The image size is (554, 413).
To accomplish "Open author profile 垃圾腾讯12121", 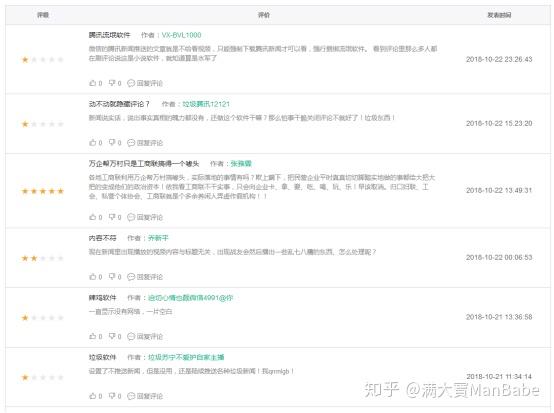I will pos(206,104).
